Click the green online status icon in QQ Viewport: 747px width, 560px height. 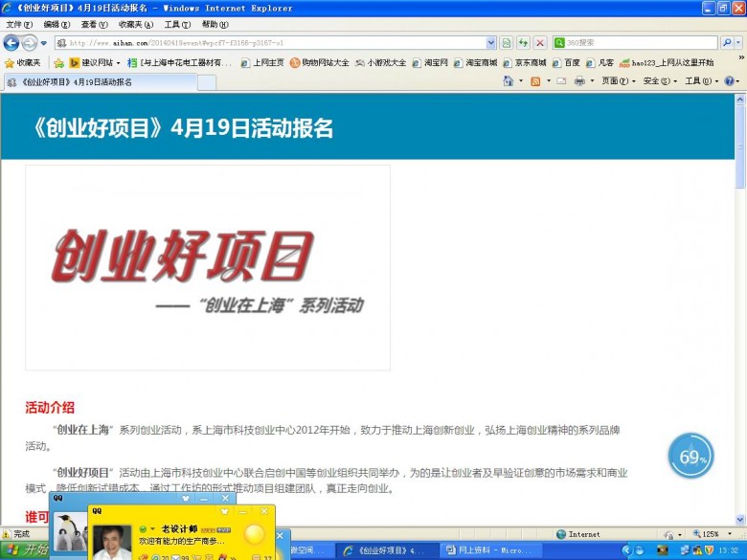[x=143, y=529]
